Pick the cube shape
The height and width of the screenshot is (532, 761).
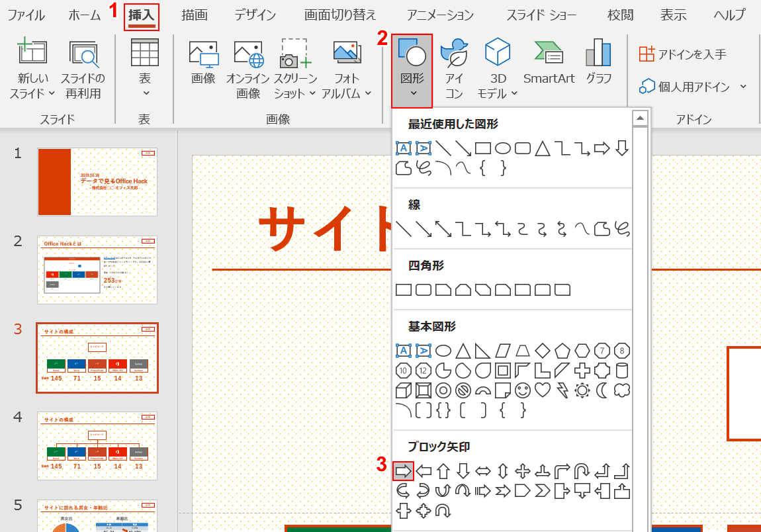pyautogui.click(x=404, y=390)
